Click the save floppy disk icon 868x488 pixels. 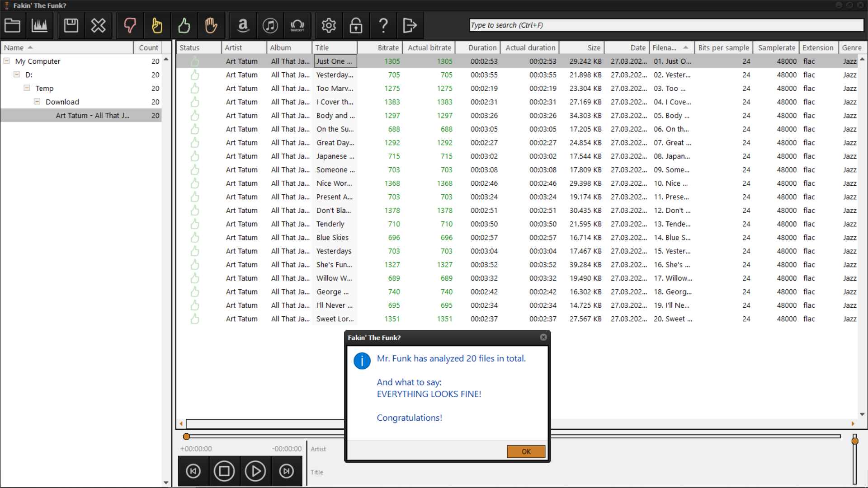71,25
